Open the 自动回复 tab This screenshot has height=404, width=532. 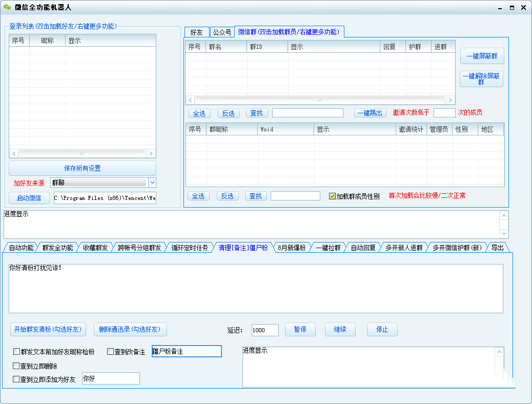[x=363, y=248]
